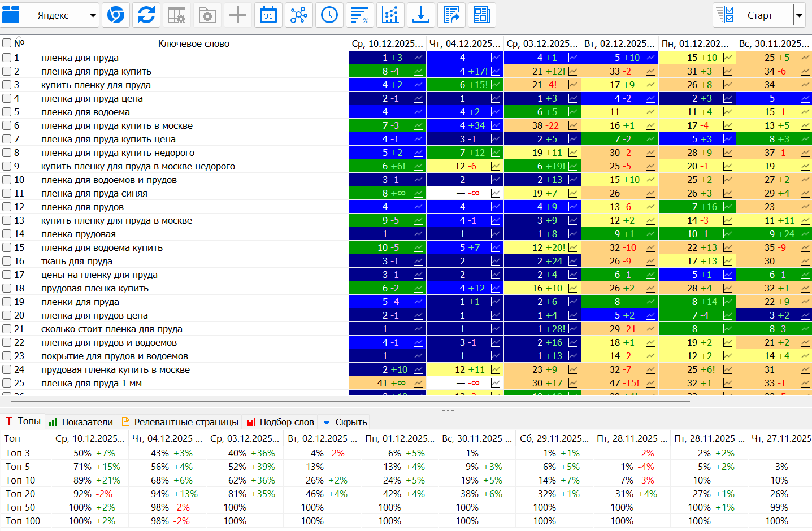Click the sort percent bars icon
Screen dimensions: 812x531
[360, 15]
